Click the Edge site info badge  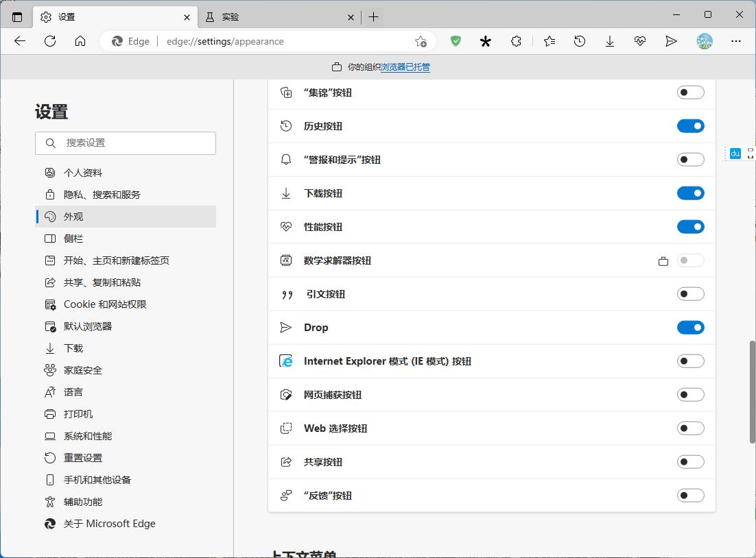click(x=130, y=41)
